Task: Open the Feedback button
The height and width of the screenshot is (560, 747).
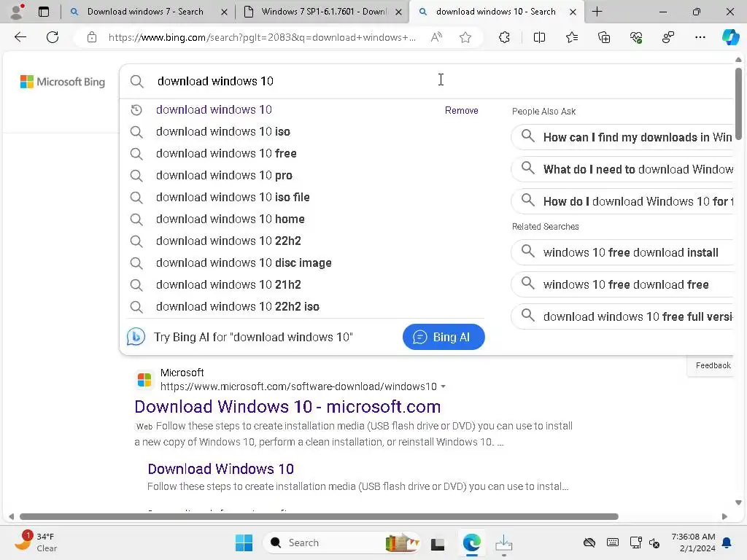Action: (x=713, y=365)
